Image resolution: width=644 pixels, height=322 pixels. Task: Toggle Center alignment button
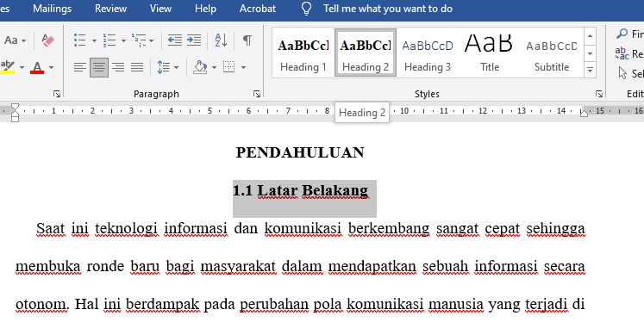99,67
